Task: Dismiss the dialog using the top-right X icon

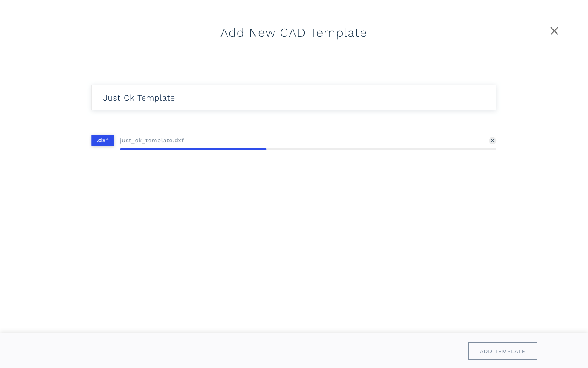Action: tap(554, 31)
